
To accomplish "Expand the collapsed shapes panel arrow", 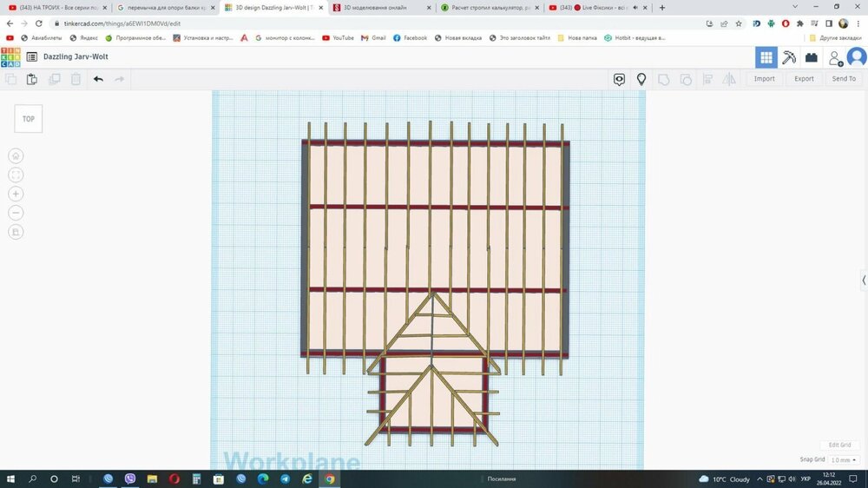I will (x=864, y=280).
